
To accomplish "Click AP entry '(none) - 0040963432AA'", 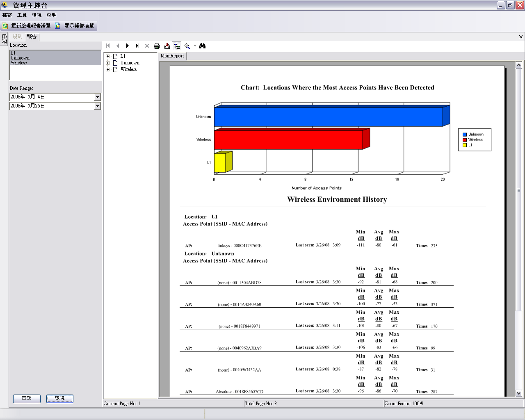I will click(x=240, y=370).
